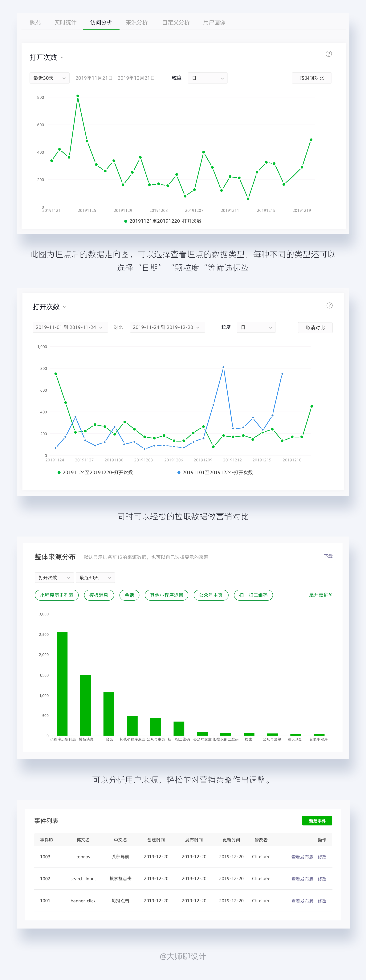
Task: Open the 最近30天 dropdown in first chart
Action: tap(49, 78)
